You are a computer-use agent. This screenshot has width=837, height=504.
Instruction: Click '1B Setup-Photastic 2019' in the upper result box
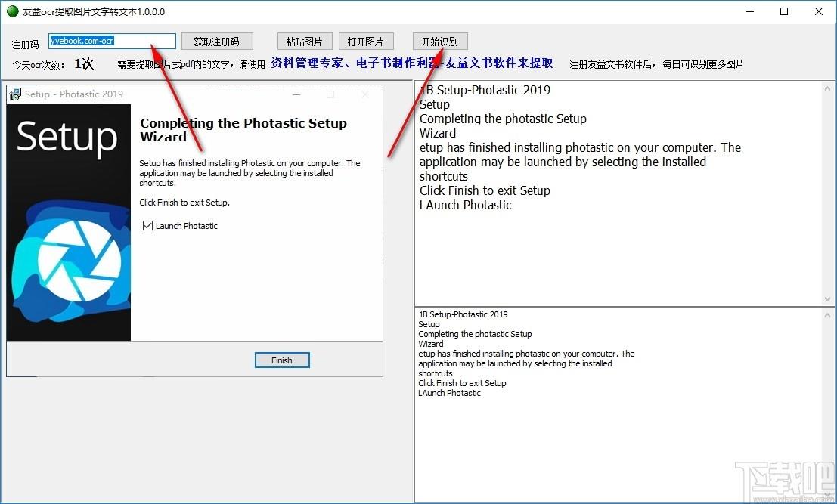pos(485,90)
